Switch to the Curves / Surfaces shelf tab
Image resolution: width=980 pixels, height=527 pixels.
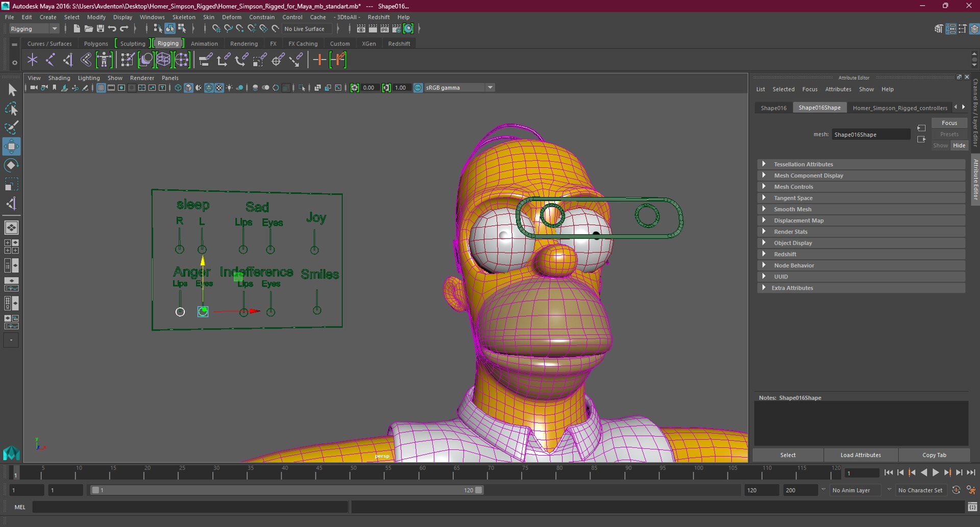coord(50,44)
